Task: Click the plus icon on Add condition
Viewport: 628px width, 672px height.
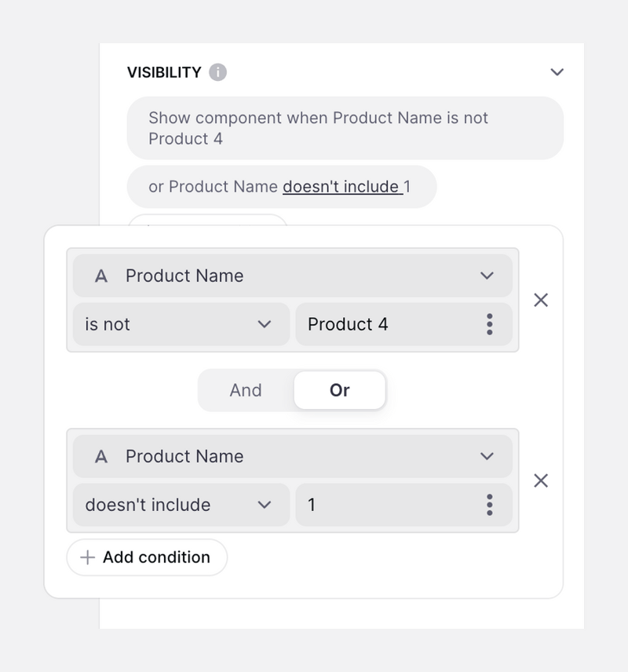Action: tap(88, 557)
